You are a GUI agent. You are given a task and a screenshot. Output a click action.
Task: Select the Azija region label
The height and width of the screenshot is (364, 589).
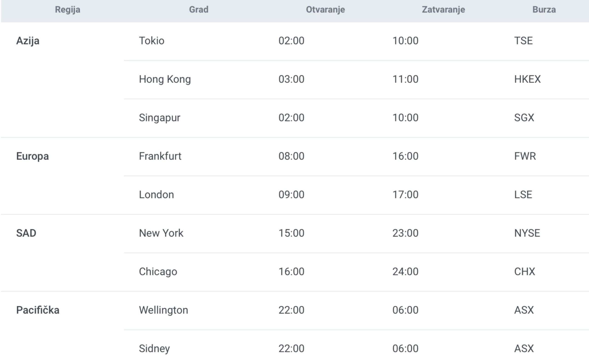coord(28,41)
